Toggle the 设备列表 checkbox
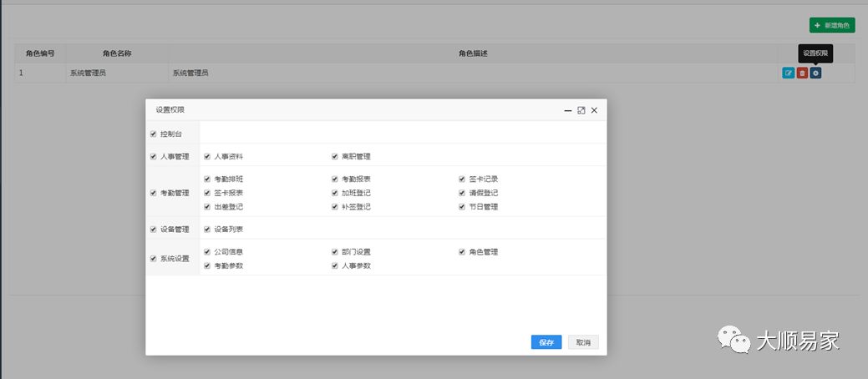Image resolution: width=868 pixels, height=379 pixels. click(x=207, y=229)
